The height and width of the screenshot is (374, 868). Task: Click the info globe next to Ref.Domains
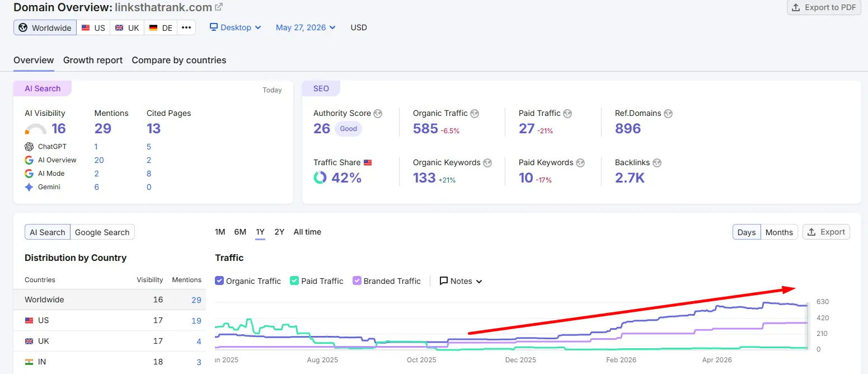click(x=668, y=114)
